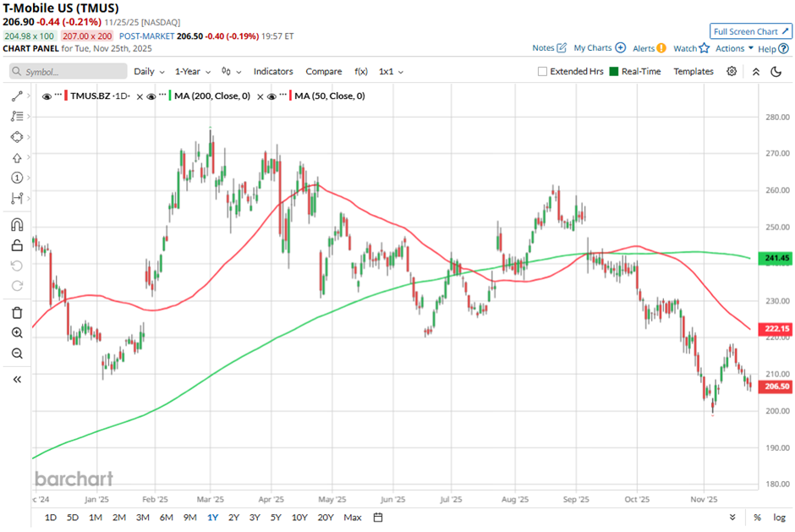The width and height of the screenshot is (795, 532).
Task: Hide the TMUS.BZ price series eye icon
Action: point(47,96)
